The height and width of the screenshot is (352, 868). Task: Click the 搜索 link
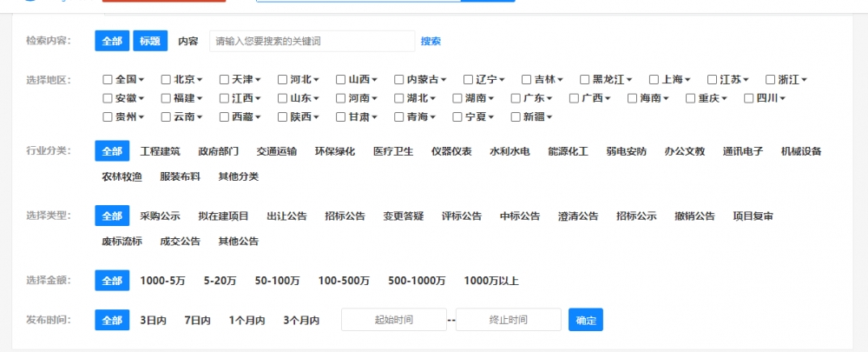pyautogui.click(x=431, y=41)
